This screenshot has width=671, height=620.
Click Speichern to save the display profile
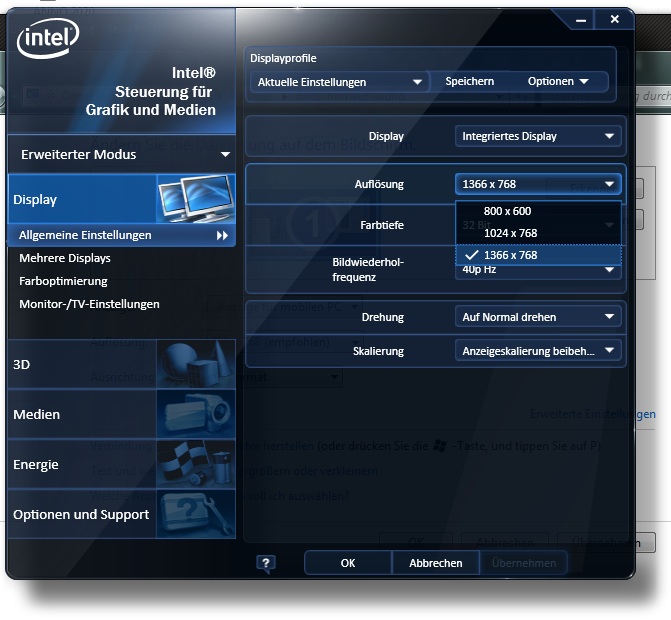[x=469, y=81]
